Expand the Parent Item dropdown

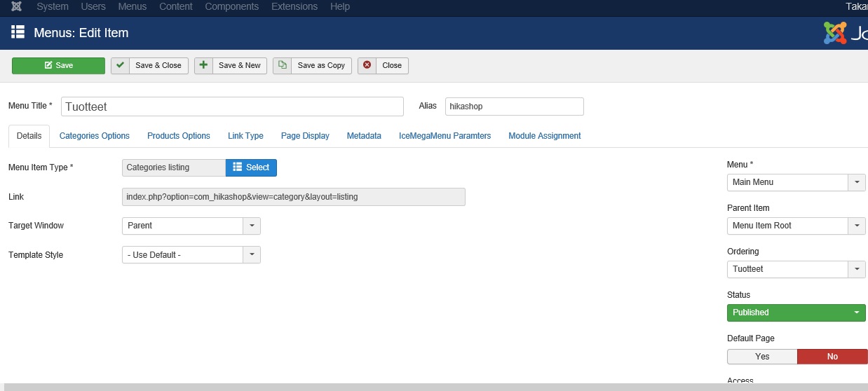coord(796,226)
